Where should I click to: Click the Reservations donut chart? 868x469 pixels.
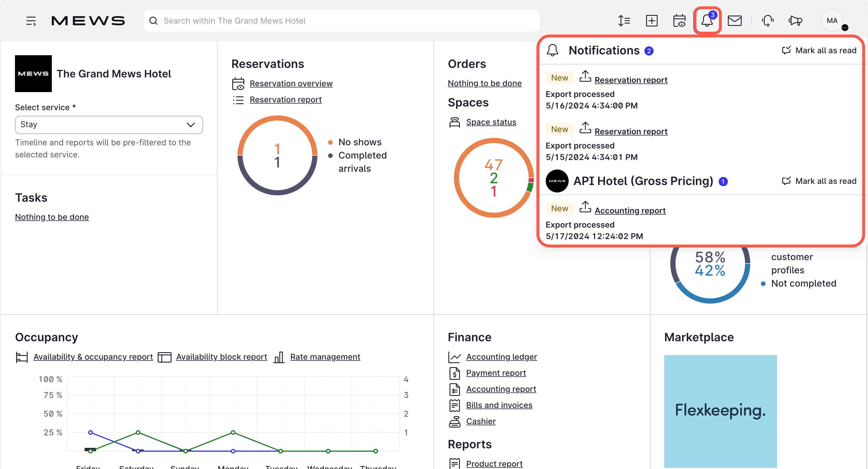point(277,155)
